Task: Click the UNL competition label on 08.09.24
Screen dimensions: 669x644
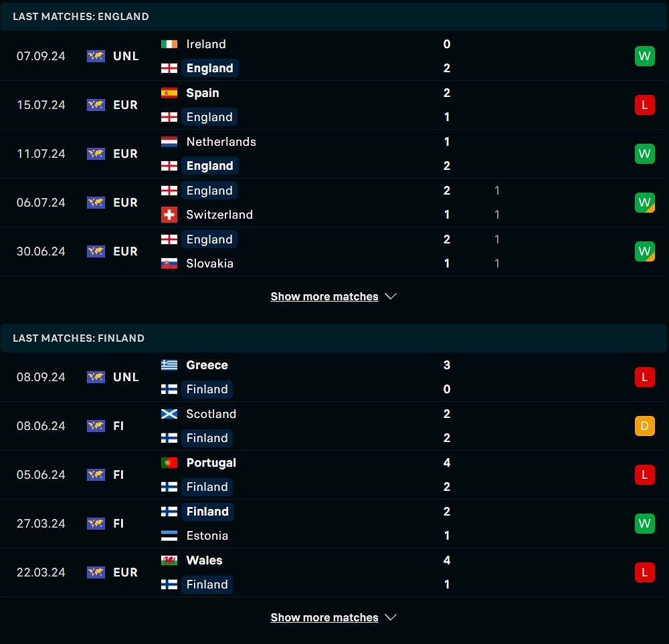Action: coord(126,377)
